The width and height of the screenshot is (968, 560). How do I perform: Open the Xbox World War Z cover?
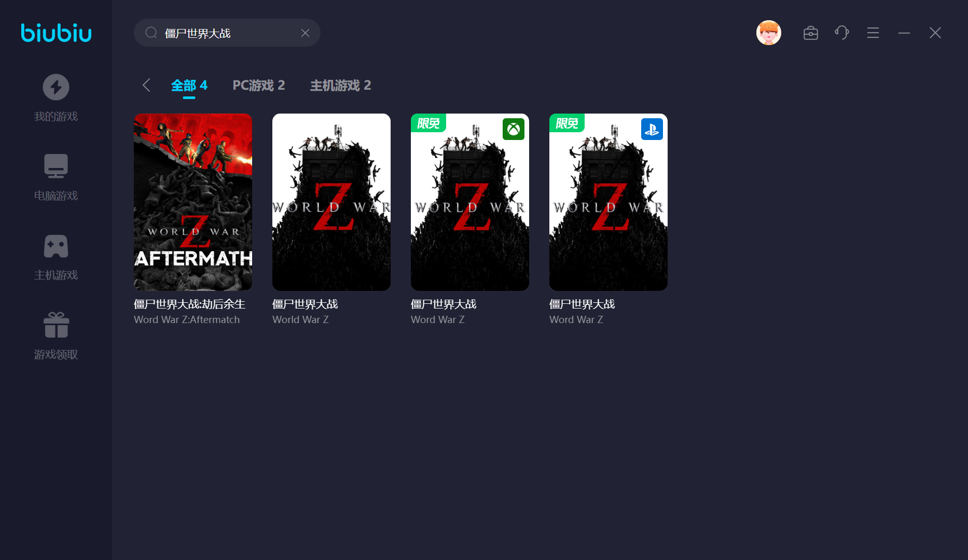[x=470, y=202]
